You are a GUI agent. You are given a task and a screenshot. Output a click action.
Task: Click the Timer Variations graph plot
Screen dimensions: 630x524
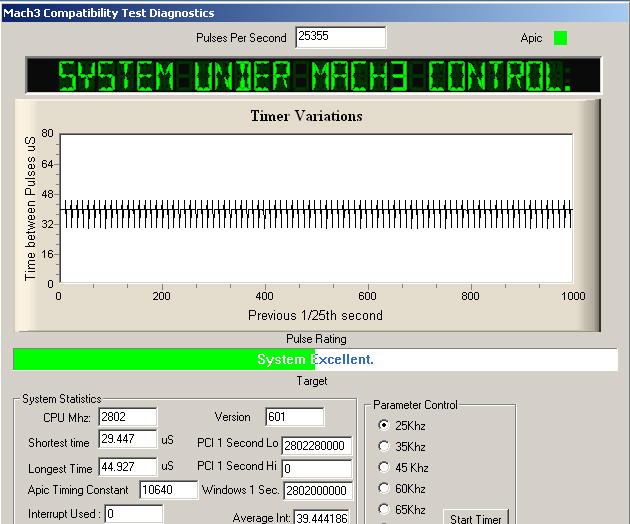coord(316,209)
